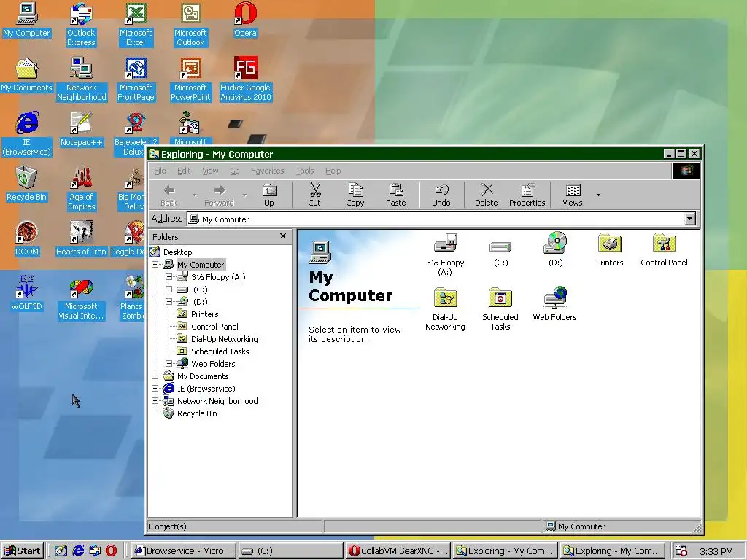Switch to CollabVM SearXNG taskbar button
Screen dimensions: 747x560
tap(398, 551)
